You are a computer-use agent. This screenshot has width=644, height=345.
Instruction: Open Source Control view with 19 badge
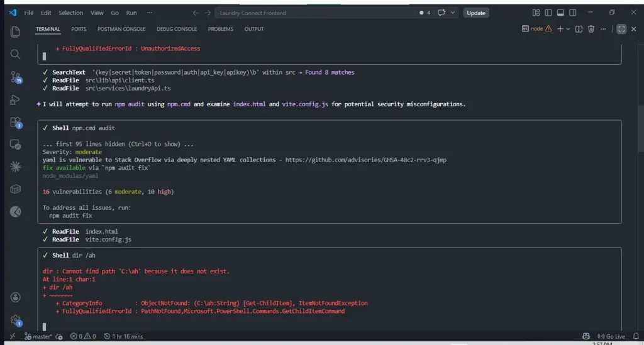pos(16,77)
